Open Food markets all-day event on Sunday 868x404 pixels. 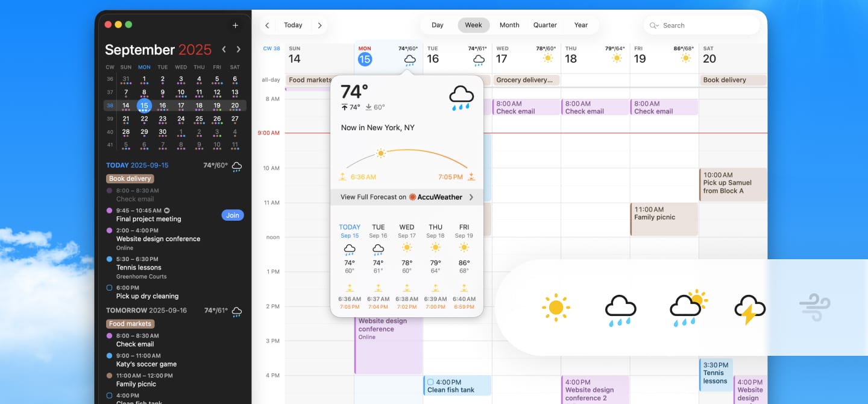(x=310, y=80)
